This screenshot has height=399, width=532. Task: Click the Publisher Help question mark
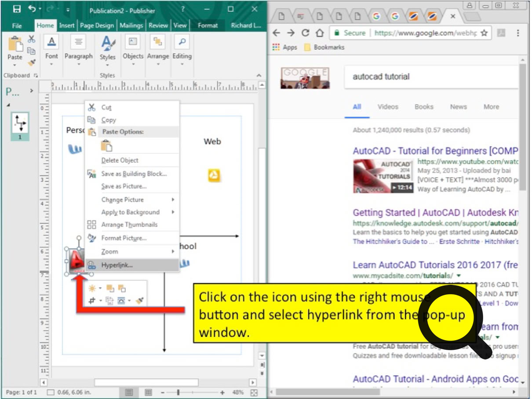pyautogui.click(x=183, y=9)
